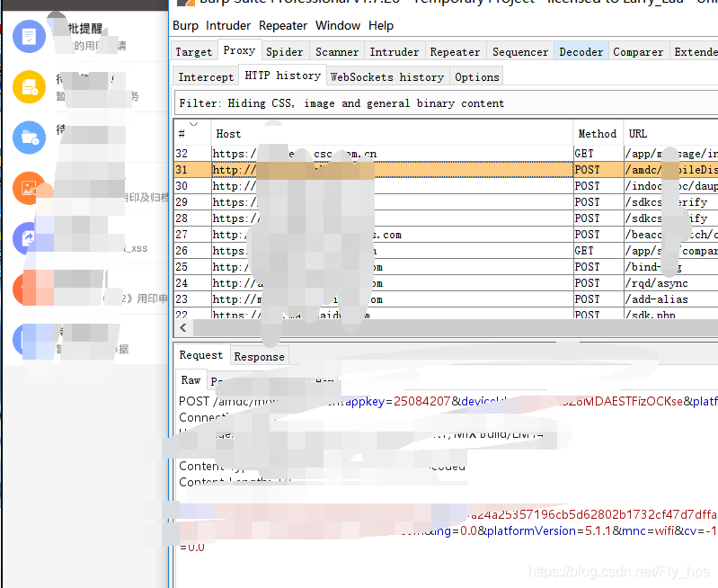Open the Window menu
This screenshot has height=588, width=718.
338,26
